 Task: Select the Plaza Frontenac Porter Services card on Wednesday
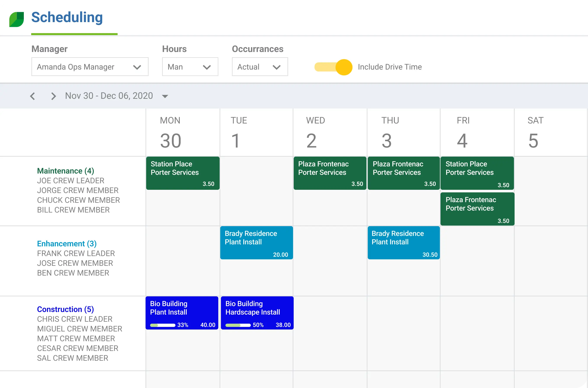click(329, 173)
